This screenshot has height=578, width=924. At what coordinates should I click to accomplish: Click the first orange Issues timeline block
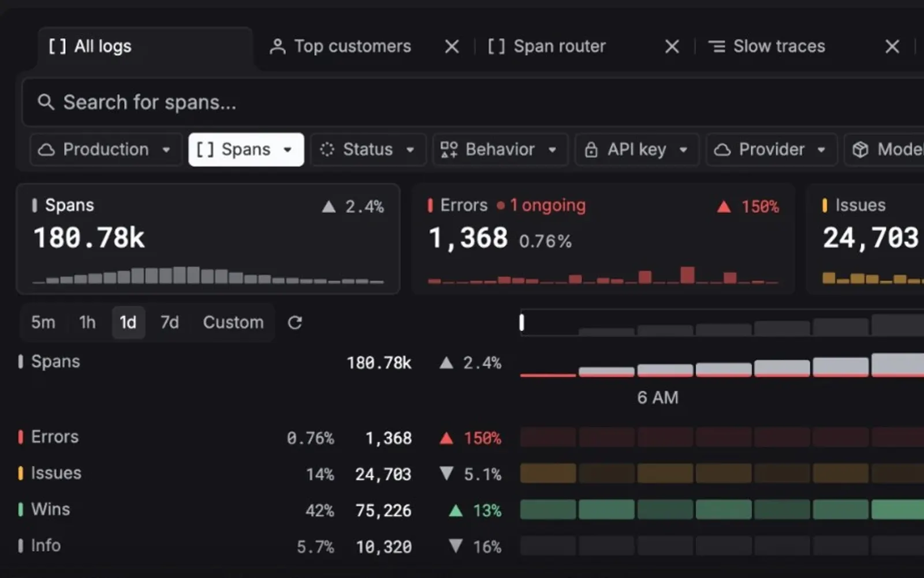pyautogui.click(x=548, y=473)
